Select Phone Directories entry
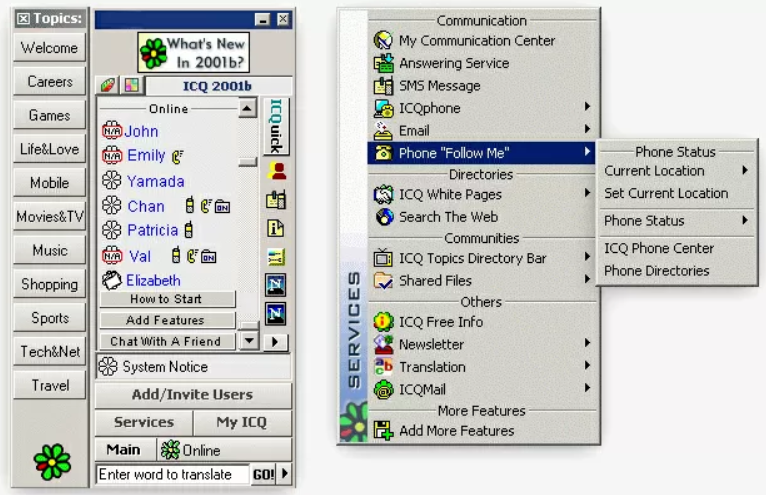 676,271
